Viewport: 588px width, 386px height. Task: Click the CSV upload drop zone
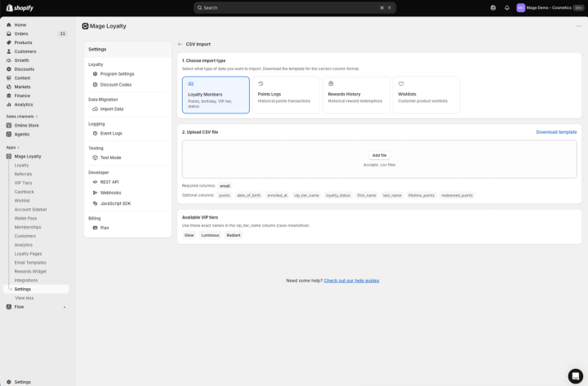click(x=379, y=159)
